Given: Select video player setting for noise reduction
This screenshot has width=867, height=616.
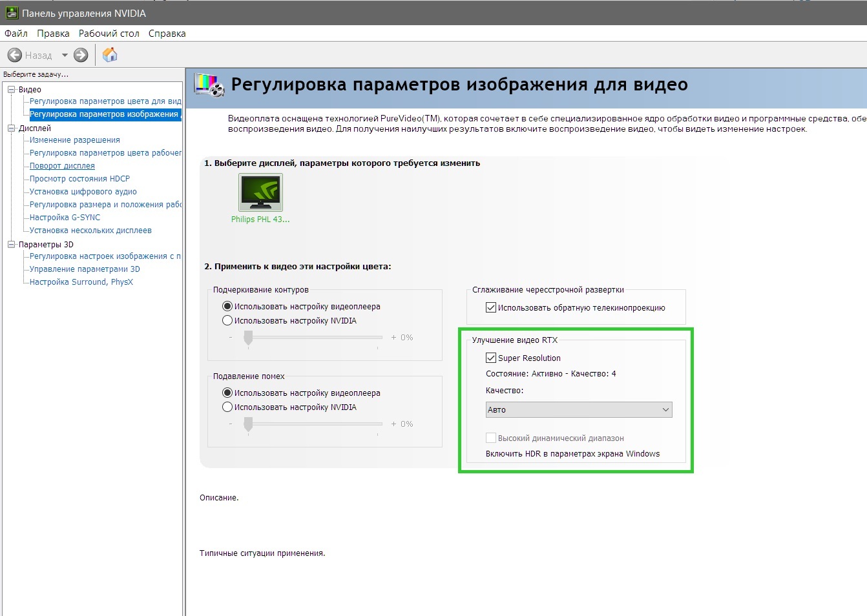Looking at the screenshot, I should [227, 393].
